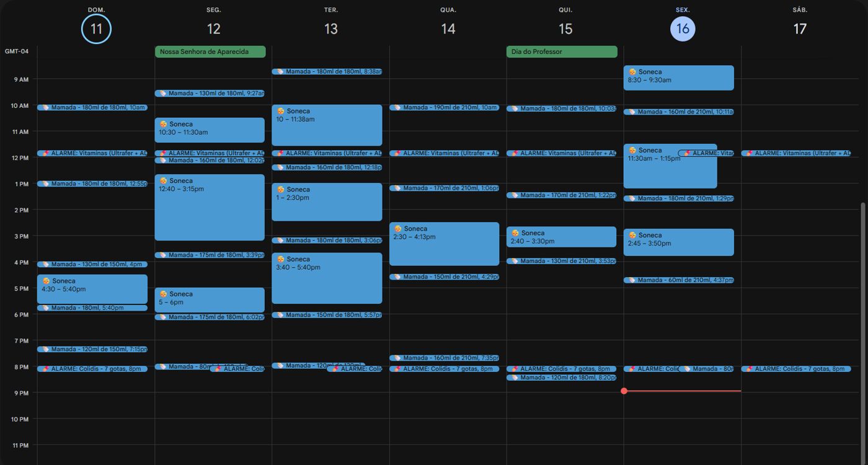This screenshot has height=465, width=868.
Task: Open Saturday 17 from the date header
Action: tap(800, 29)
